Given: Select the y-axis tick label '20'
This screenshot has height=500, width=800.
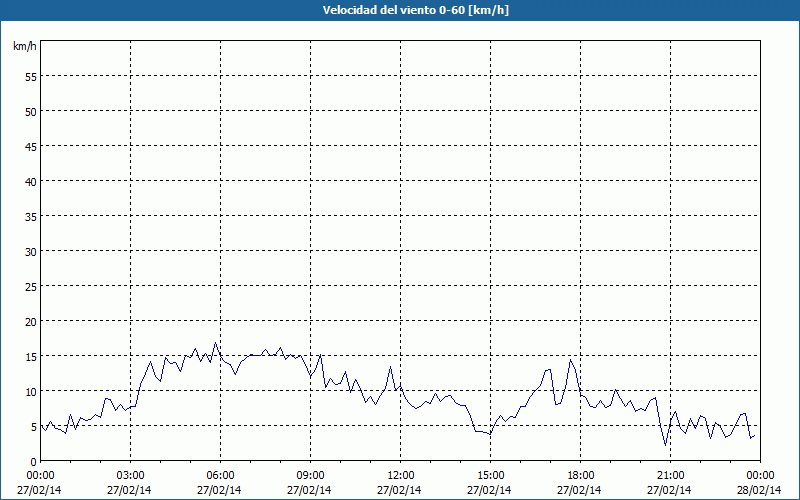Looking at the screenshot, I should tap(31, 321).
